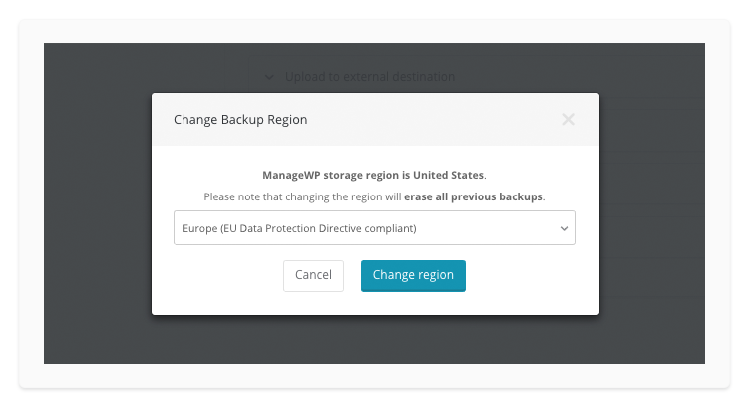Select the Change Backup Region title text

[x=241, y=120]
